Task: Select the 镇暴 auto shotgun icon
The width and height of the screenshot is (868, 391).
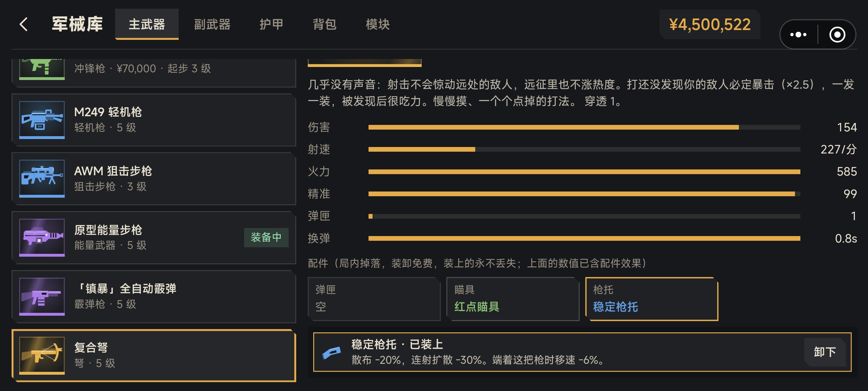Action: tap(42, 297)
